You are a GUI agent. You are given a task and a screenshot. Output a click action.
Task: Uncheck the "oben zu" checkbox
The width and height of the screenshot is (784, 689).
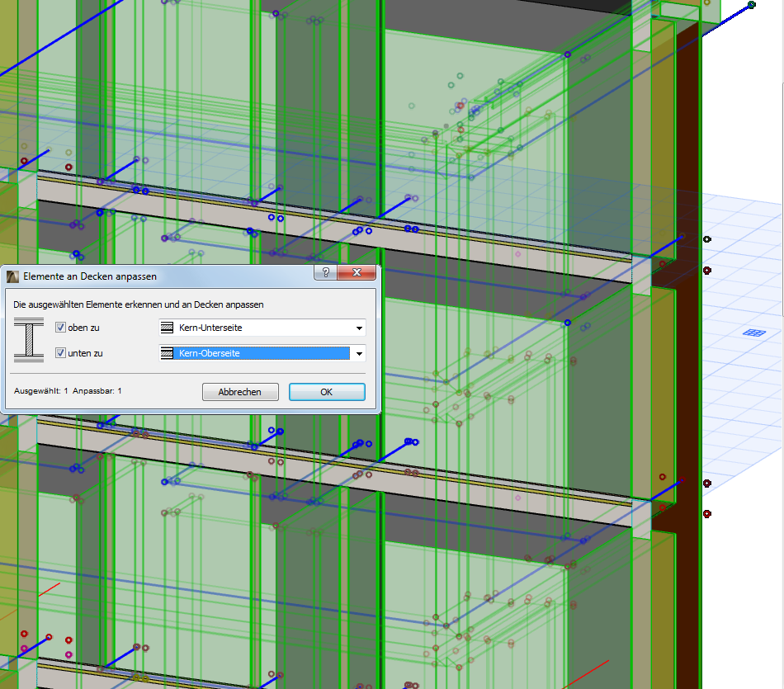click(x=60, y=328)
